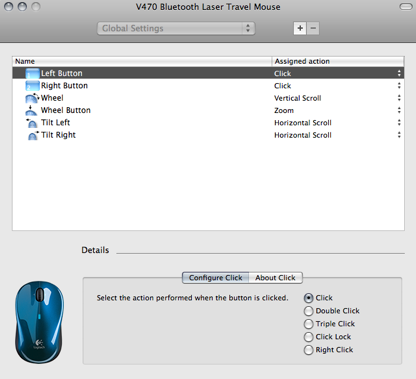The height and width of the screenshot is (379, 416).
Task: Select the Wheel name text
Action: [52, 98]
